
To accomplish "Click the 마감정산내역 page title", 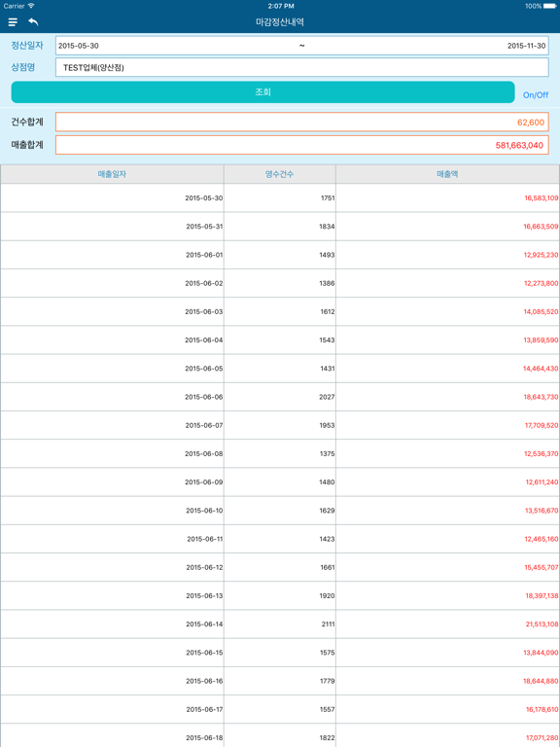I will click(280, 22).
